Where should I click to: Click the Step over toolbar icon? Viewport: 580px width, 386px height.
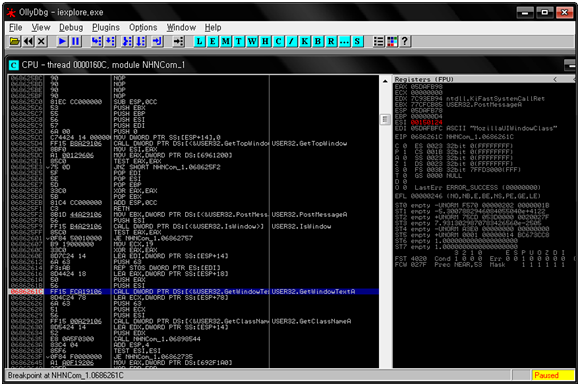[x=110, y=41]
